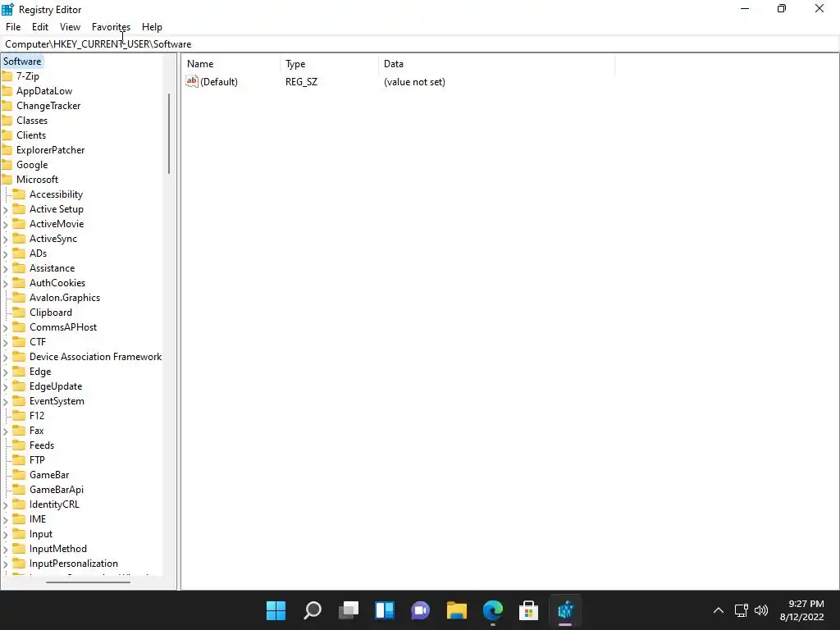
Task: Click the Accessibility key folder icon
Action: point(19,194)
